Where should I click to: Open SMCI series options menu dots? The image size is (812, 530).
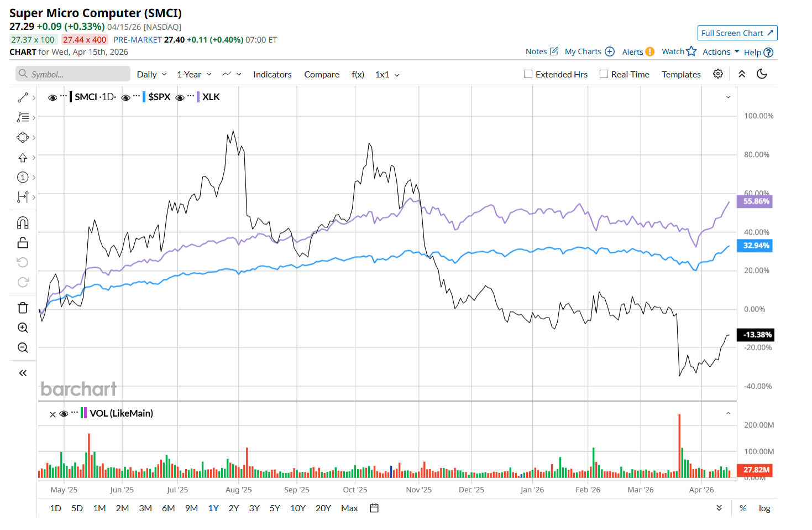pyautogui.click(x=64, y=96)
